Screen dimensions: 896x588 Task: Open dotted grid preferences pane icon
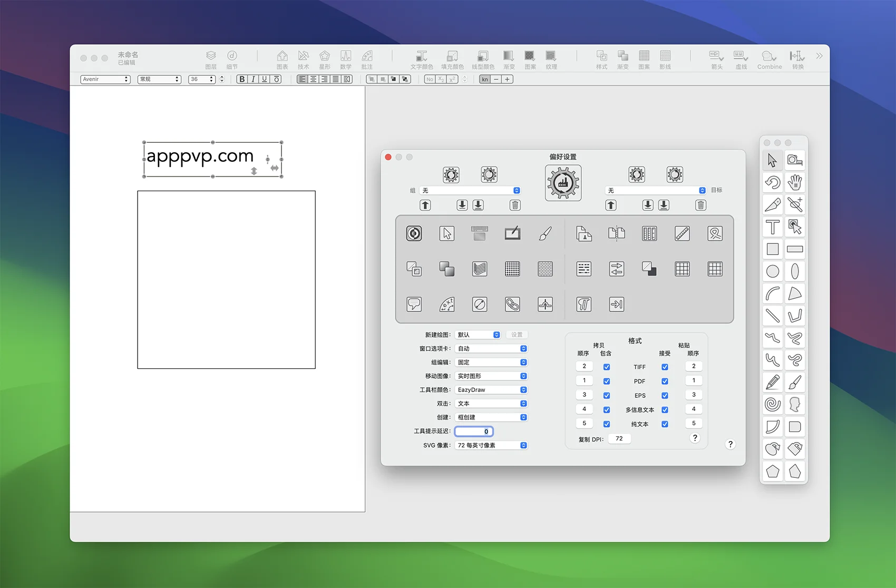coord(512,269)
